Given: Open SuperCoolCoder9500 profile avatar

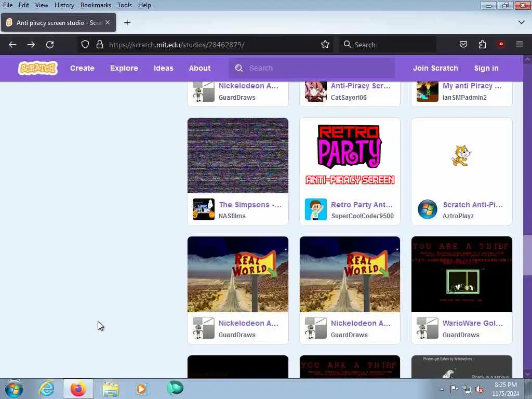Looking at the screenshot, I should click(315, 209).
